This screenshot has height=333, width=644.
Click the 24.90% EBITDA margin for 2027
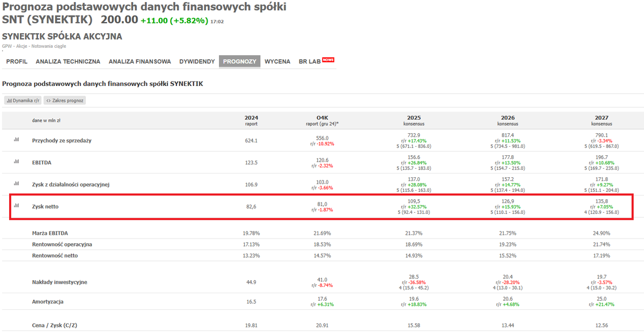click(601, 233)
